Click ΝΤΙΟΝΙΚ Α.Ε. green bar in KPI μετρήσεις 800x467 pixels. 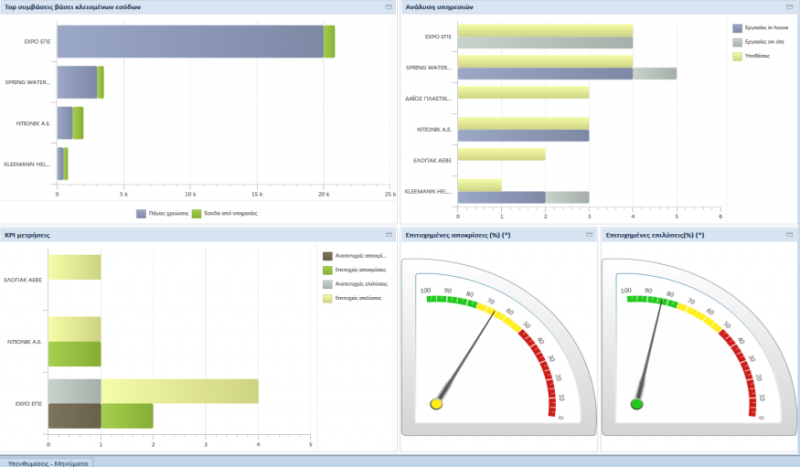pos(74,354)
